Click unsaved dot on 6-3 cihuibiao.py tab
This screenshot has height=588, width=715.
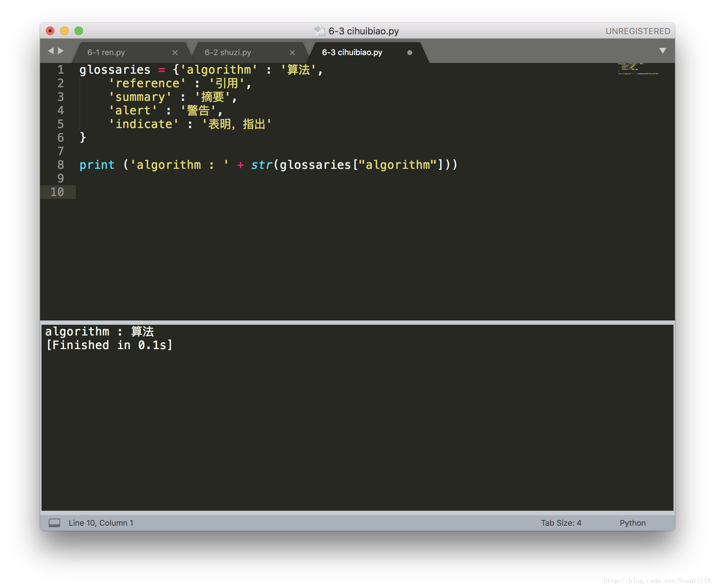409,53
